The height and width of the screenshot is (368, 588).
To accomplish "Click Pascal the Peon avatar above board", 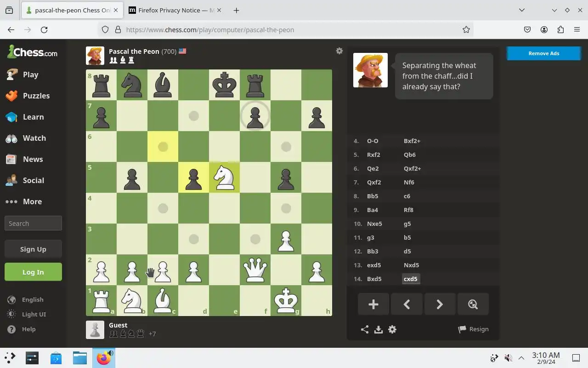I will coord(95,56).
